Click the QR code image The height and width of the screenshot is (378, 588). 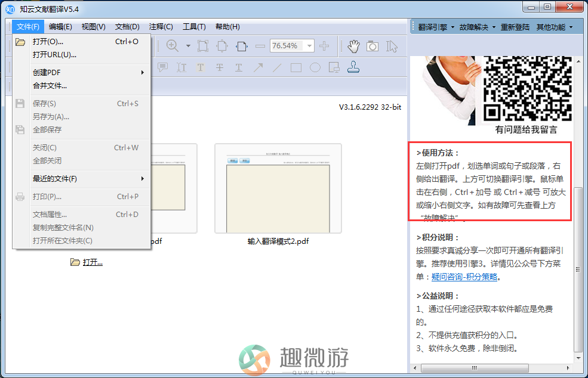pos(527,88)
